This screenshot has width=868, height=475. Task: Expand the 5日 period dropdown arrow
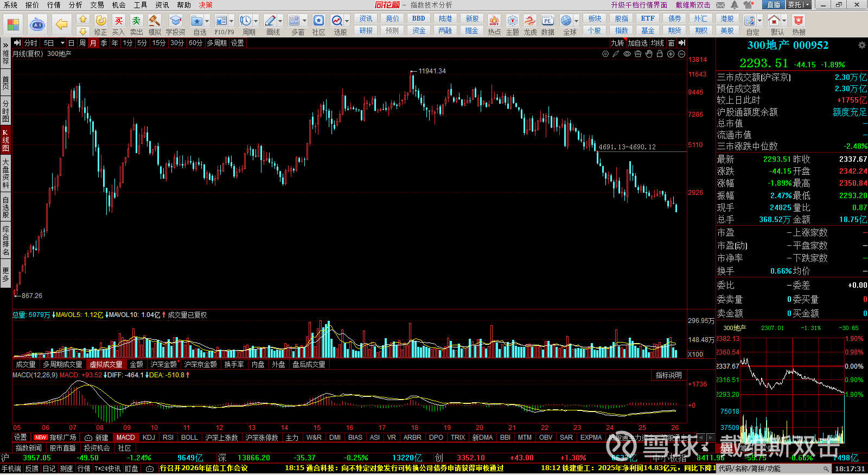tap(62, 43)
